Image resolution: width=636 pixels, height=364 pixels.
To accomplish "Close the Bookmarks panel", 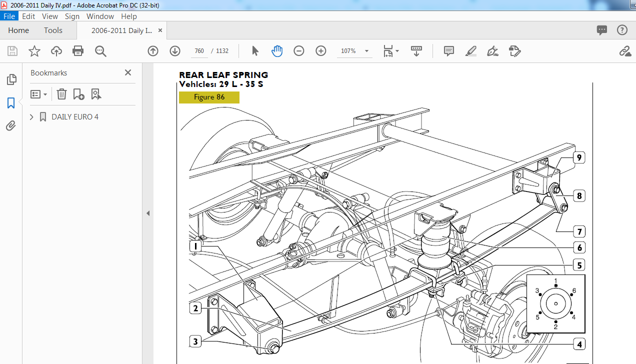I will [128, 72].
